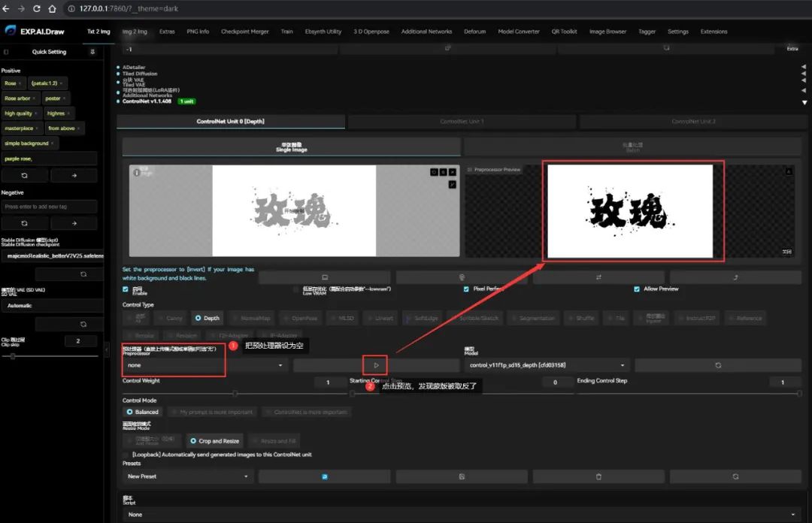Toggle the Pixel Perfect checkbox
This screenshot has height=523, width=812.
coord(466,289)
